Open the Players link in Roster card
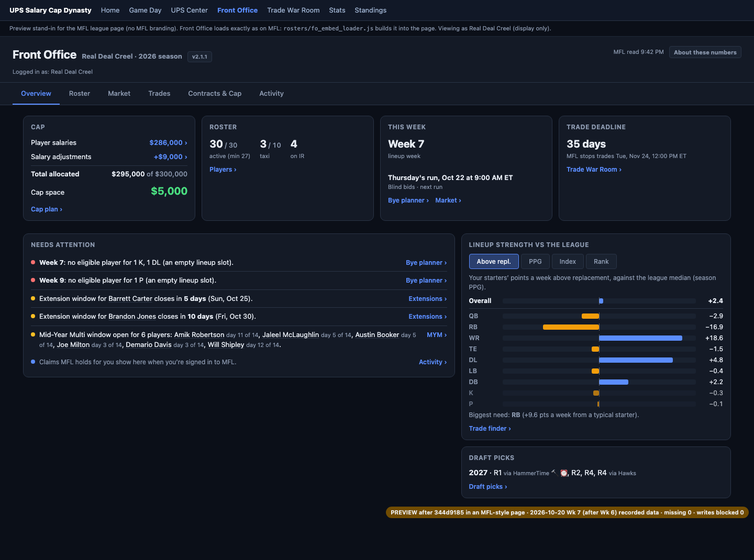The width and height of the screenshot is (754, 560). pos(223,170)
